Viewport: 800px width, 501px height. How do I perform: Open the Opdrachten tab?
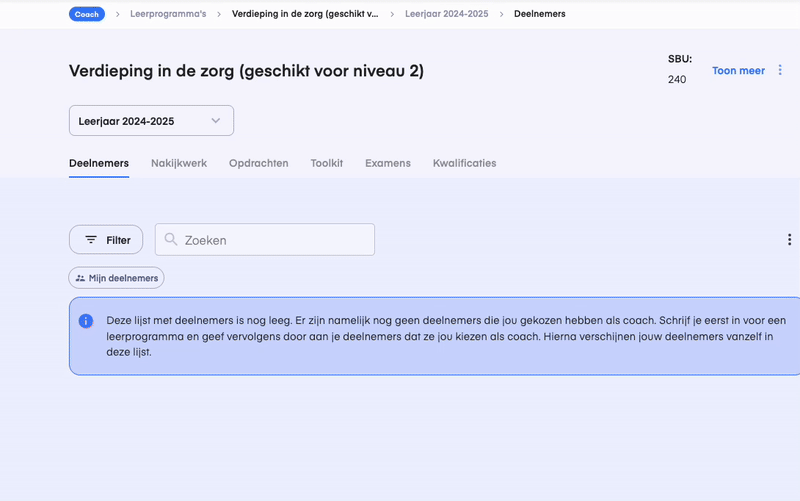point(259,163)
